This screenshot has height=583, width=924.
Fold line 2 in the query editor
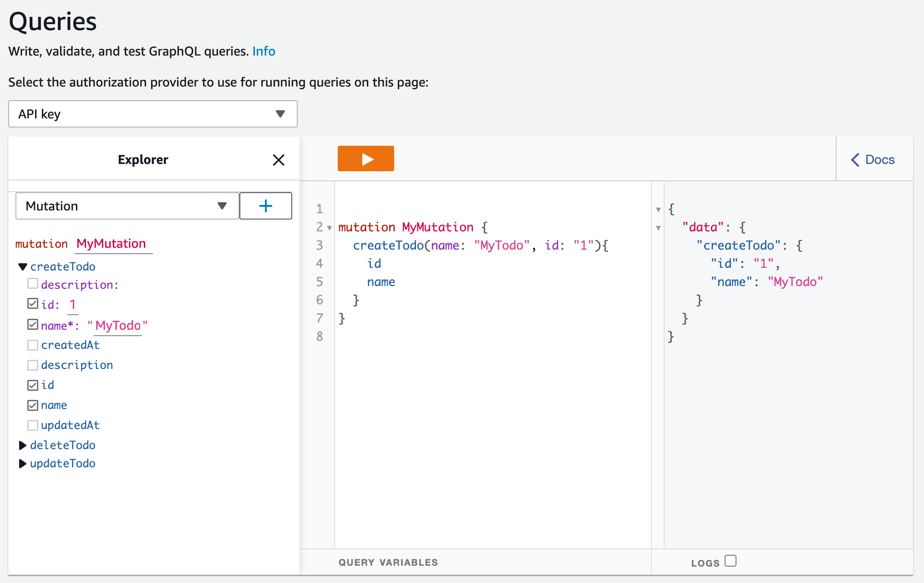pos(330,228)
